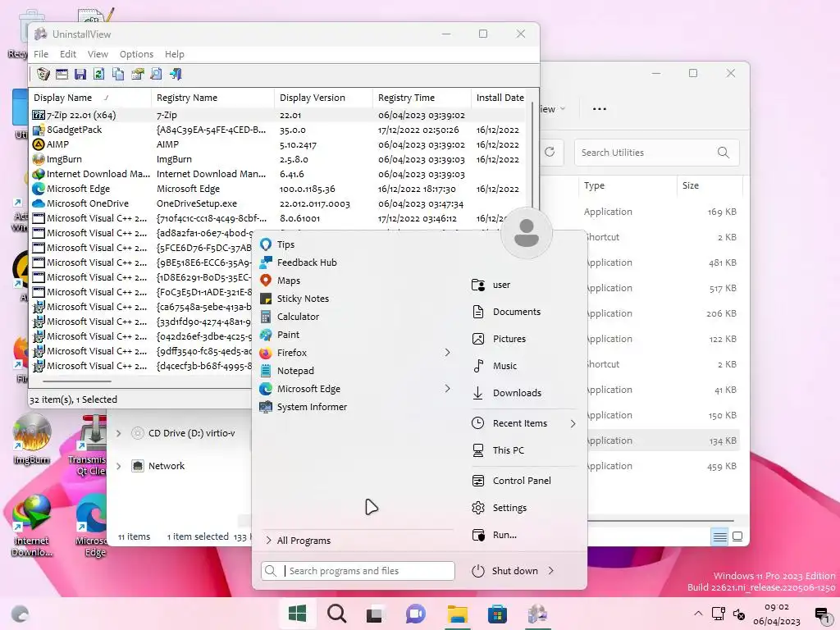Image resolution: width=840 pixels, height=630 pixels.
Task: Open Search from the taskbar
Action: click(x=337, y=614)
